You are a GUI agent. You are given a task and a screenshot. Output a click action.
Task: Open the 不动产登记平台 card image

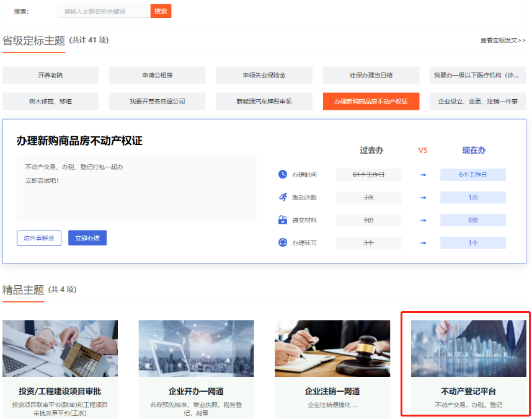[x=468, y=348]
